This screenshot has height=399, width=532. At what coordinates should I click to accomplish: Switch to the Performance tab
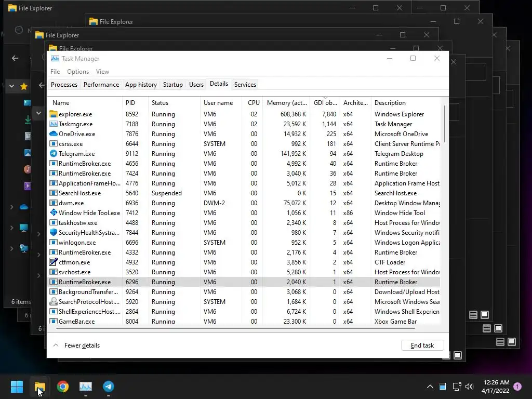(x=101, y=85)
